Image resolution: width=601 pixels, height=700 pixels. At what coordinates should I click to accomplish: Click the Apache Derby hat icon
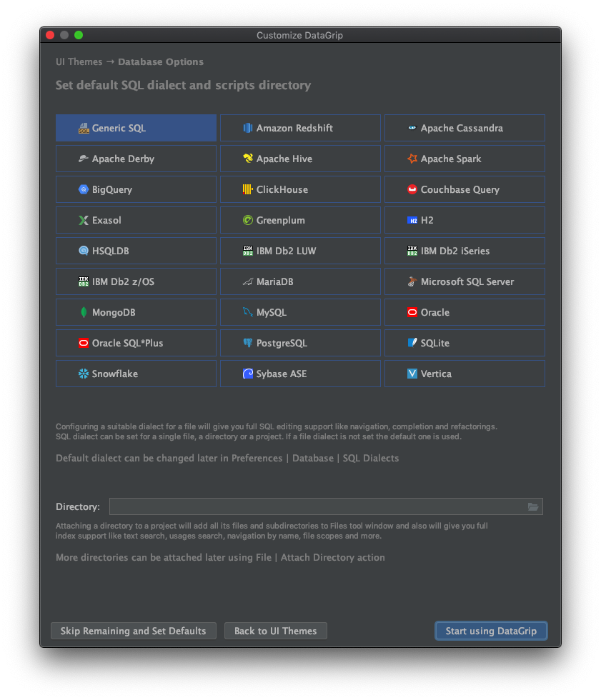click(84, 159)
